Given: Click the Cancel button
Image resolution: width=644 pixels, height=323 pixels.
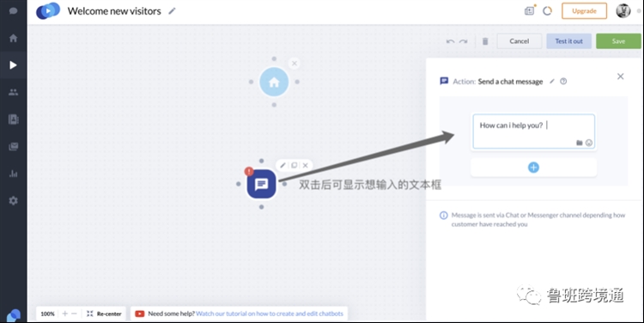Looking at the screenshot, I should point(519,41).
